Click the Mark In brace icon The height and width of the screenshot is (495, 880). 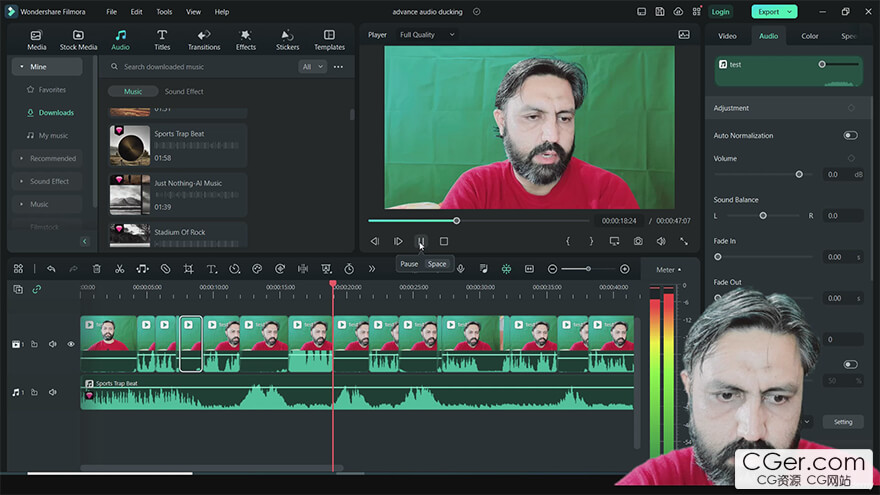click(568, 241)
